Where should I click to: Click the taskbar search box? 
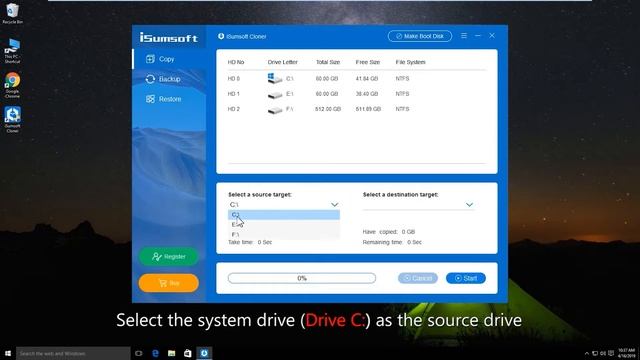point(73,353)
